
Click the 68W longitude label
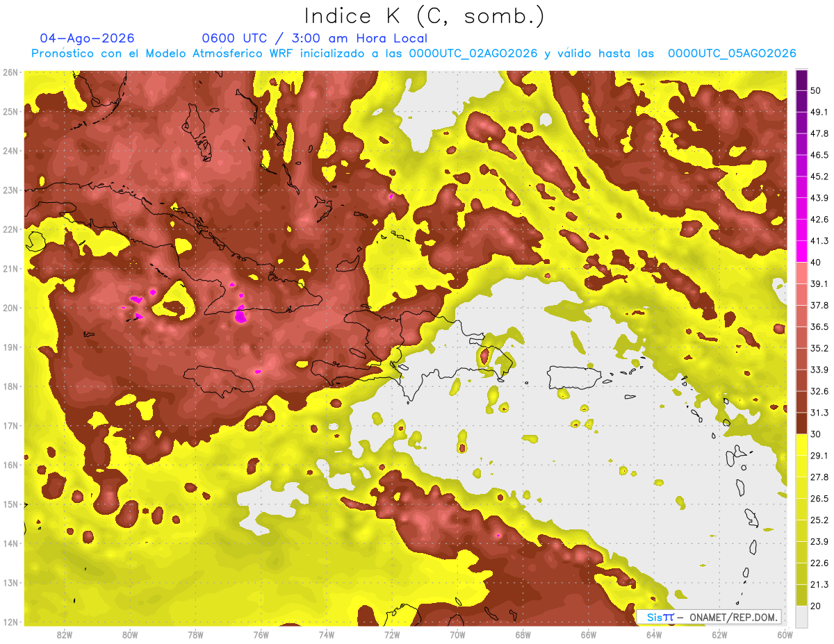pyautogui.click(x=523, y=635)
